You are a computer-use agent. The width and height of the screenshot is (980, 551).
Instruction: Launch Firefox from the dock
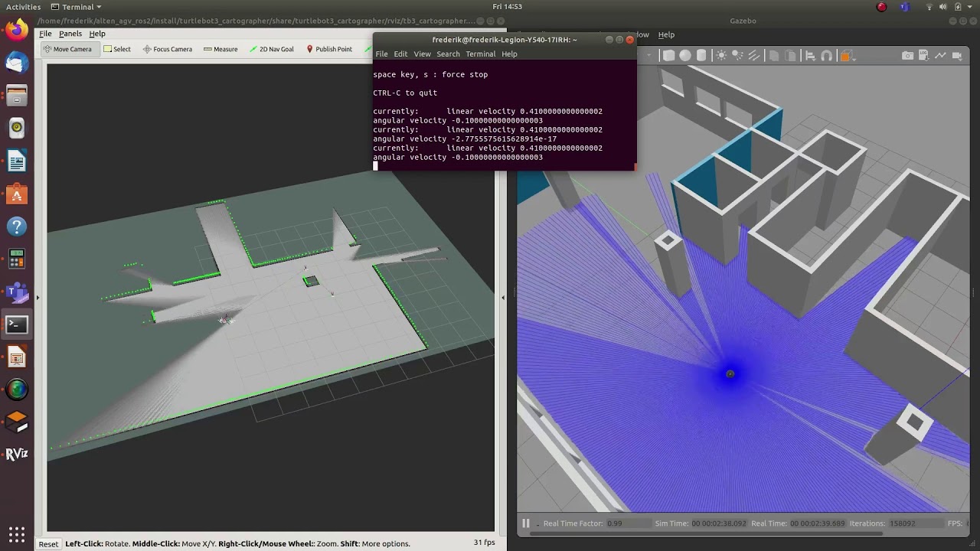[x=16, y=30]
